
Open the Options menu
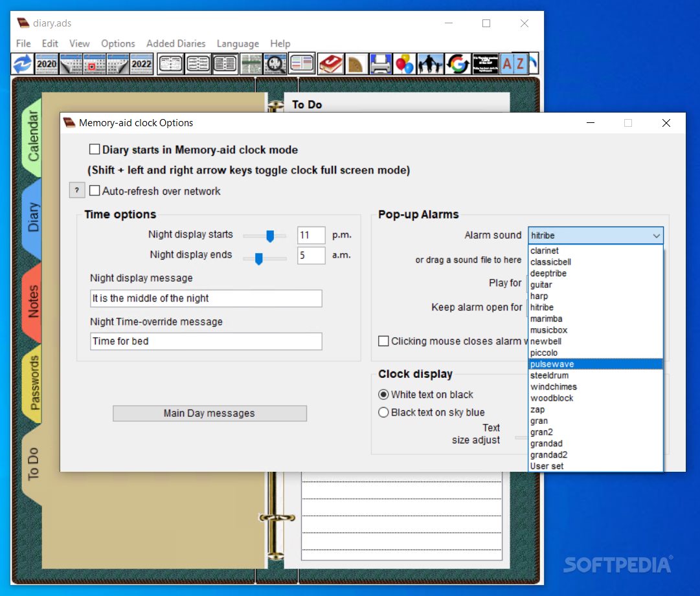[118, 43]
